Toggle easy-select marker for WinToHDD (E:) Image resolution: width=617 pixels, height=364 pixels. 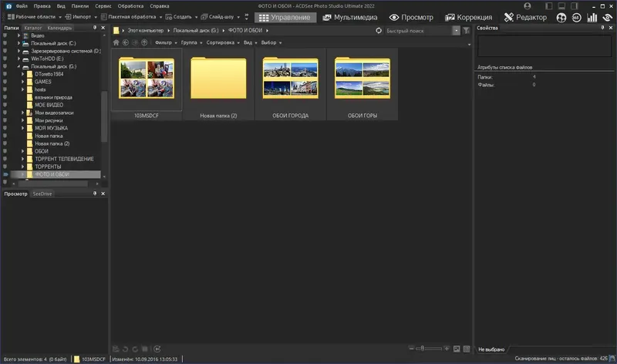tap(5, 59)
